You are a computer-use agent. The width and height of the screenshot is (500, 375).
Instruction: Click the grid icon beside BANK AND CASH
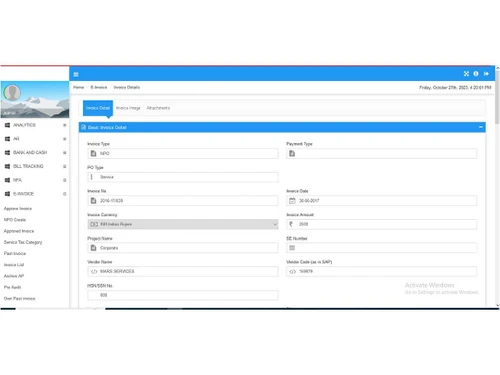coord(7,152)
